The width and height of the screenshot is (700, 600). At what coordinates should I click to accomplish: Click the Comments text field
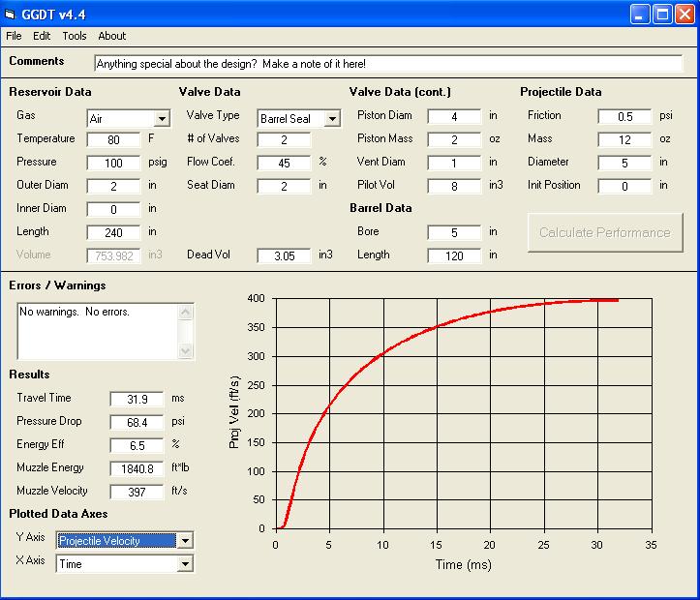tap(387, 64)
